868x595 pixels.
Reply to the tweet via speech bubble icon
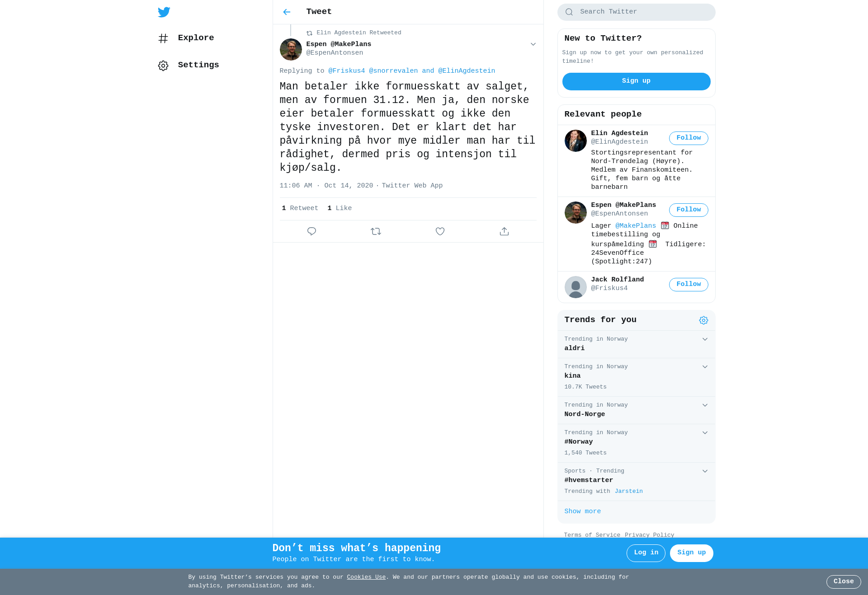(x=311, y=231)
